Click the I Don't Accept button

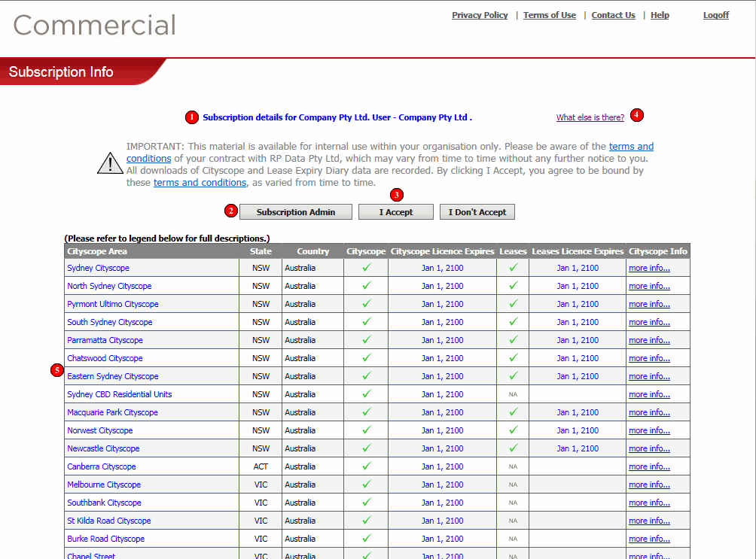point(477,212)
